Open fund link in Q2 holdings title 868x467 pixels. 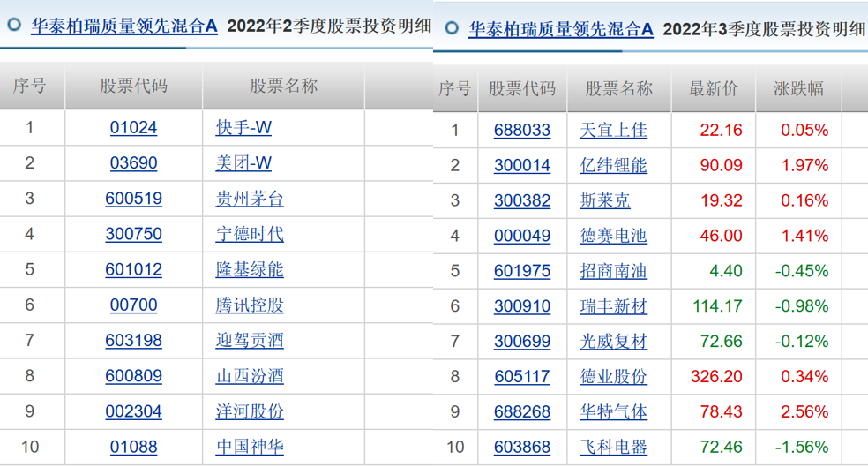124,26
